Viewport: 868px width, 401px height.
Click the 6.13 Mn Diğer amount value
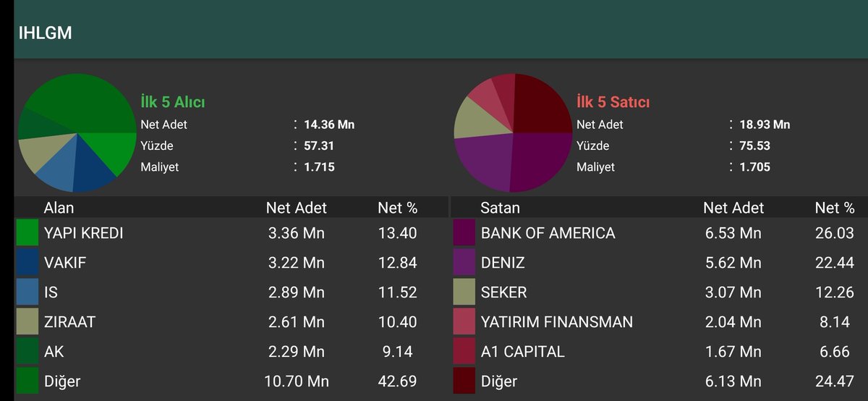click(733, 381)
